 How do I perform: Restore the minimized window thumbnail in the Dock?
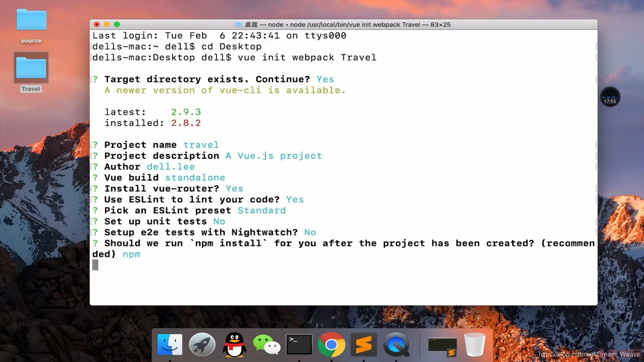[x=442, y=346]
